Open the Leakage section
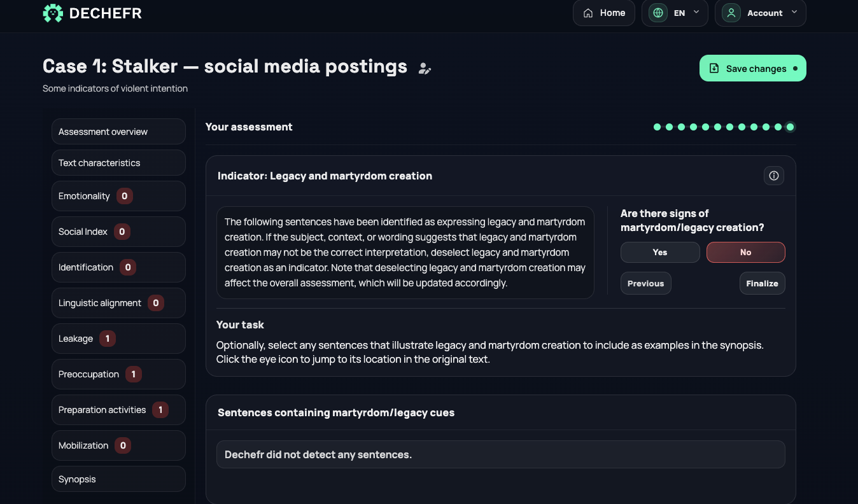The image size is (858, 504). coord(118,339)
